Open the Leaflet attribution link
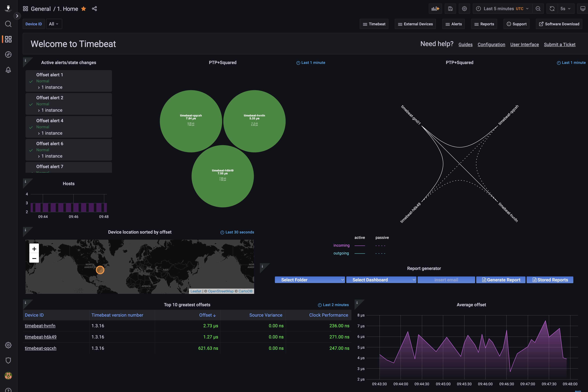This screenshot has width=588, height=392. pos(196,291)
